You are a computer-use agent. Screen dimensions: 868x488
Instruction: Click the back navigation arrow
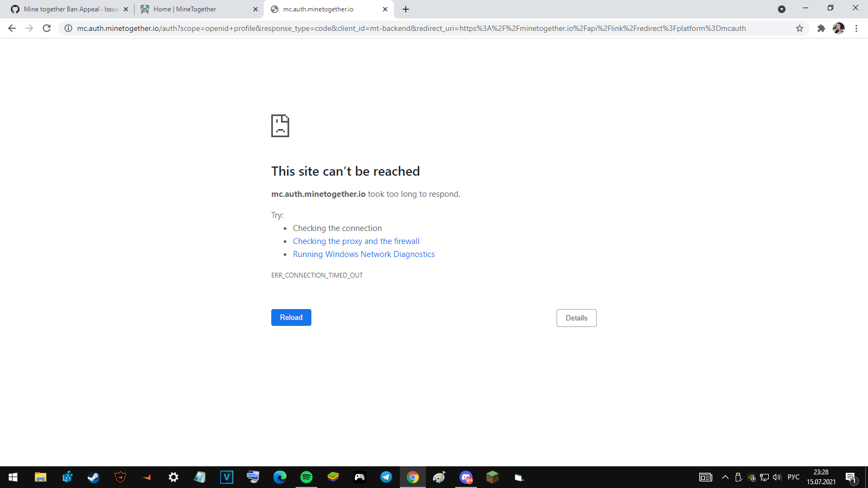[12, 28]
